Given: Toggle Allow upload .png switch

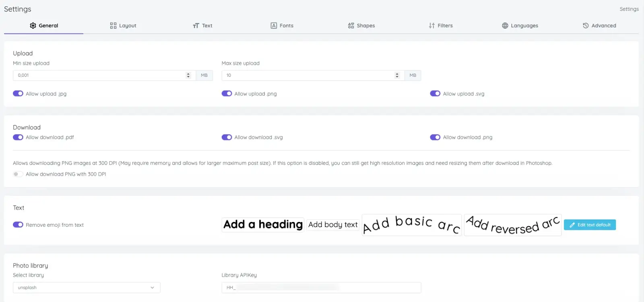Looking at the screenshot, I should [227, 94].
